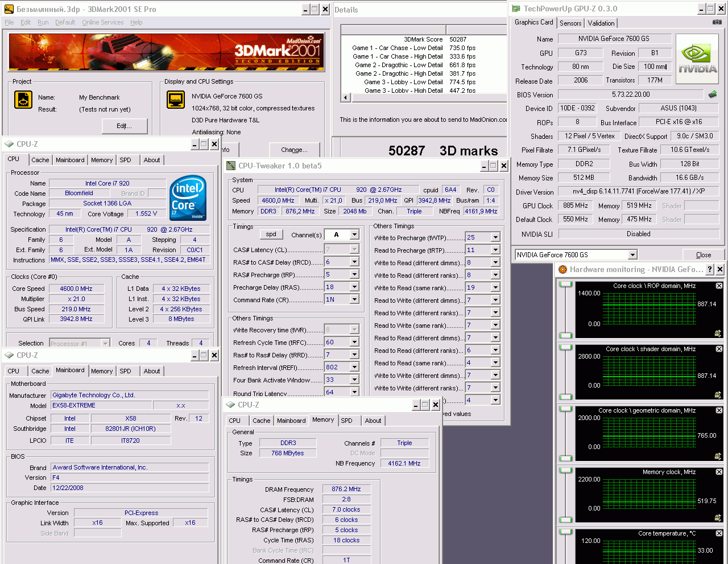
Task: Click the Change... button in Display settings
Action: coord(294,150)
